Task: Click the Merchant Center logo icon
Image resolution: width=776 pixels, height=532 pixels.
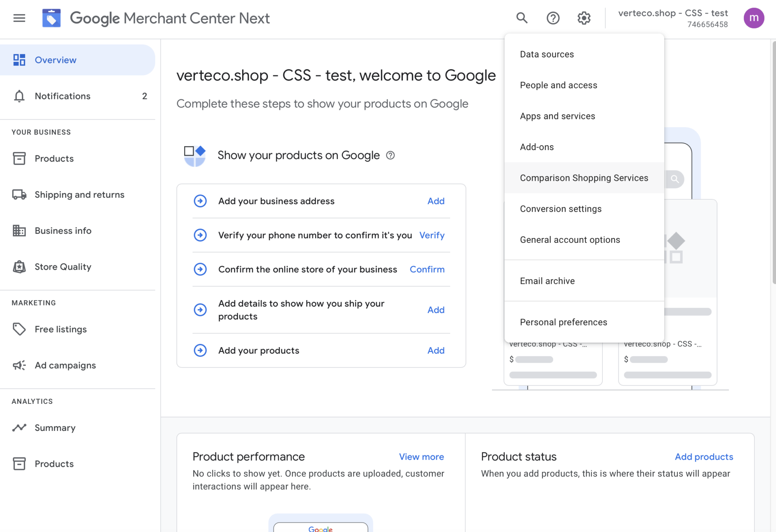Action: 52,18
